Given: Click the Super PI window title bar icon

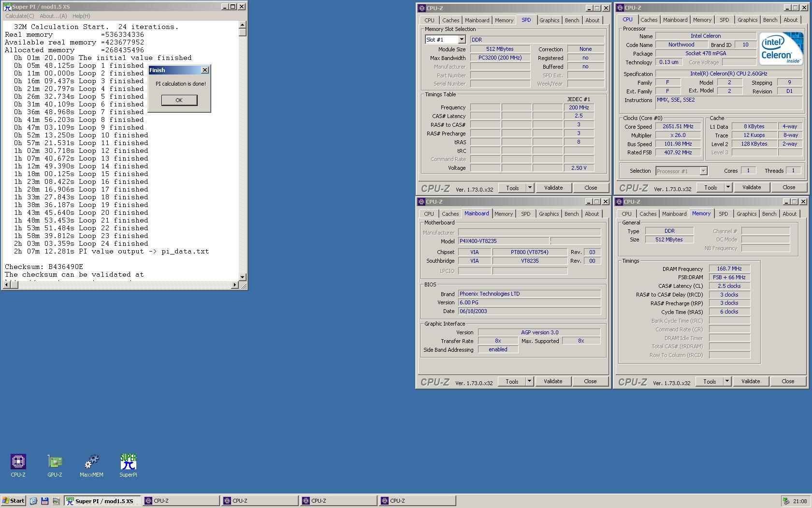Looking at the screenshot, I should click(7, 7).
